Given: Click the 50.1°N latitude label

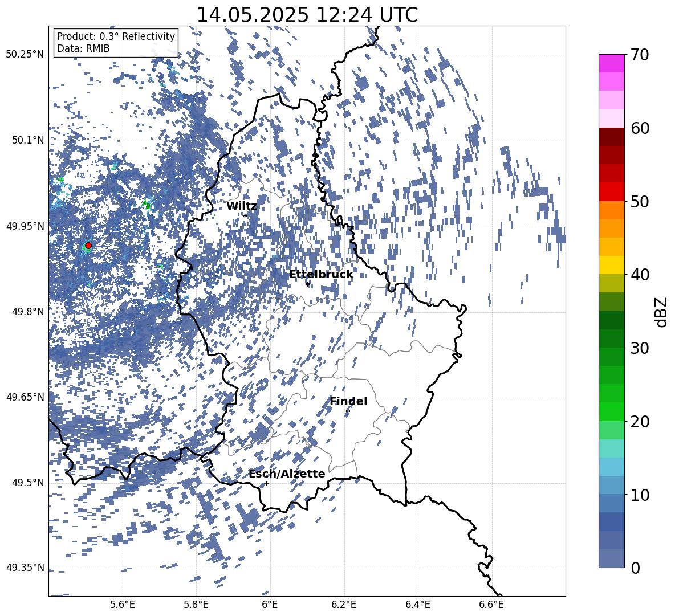Looking at the screenshot, I should point(28,140).
